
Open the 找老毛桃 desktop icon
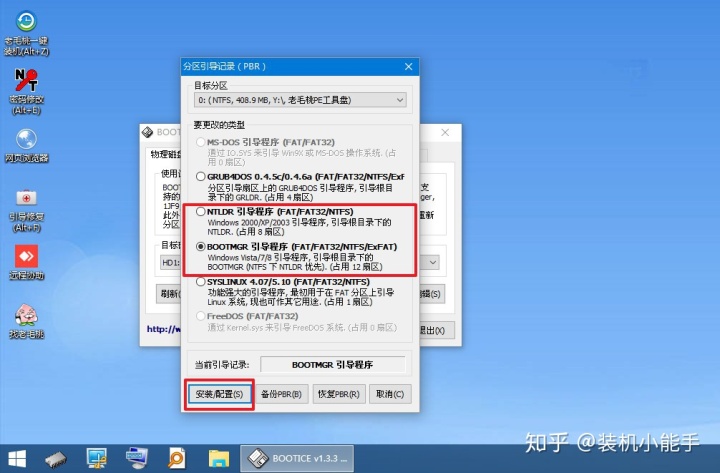click(x=26, y=321)
